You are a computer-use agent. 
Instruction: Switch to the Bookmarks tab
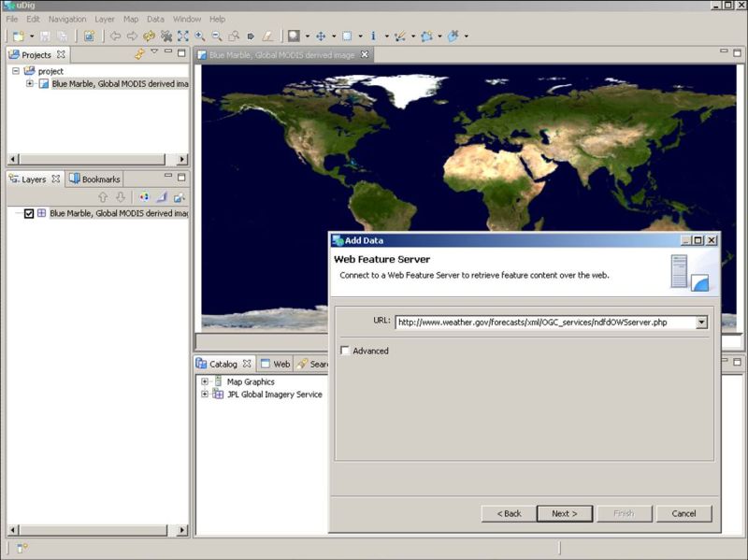(94, 179)
